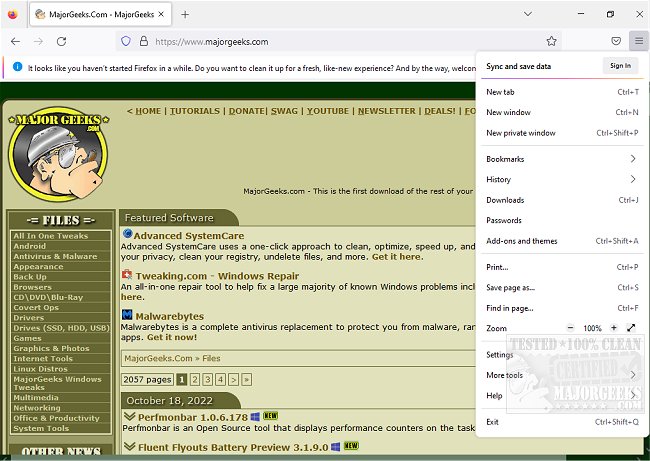Go to page 4 of files

click(x=221, y=380)
